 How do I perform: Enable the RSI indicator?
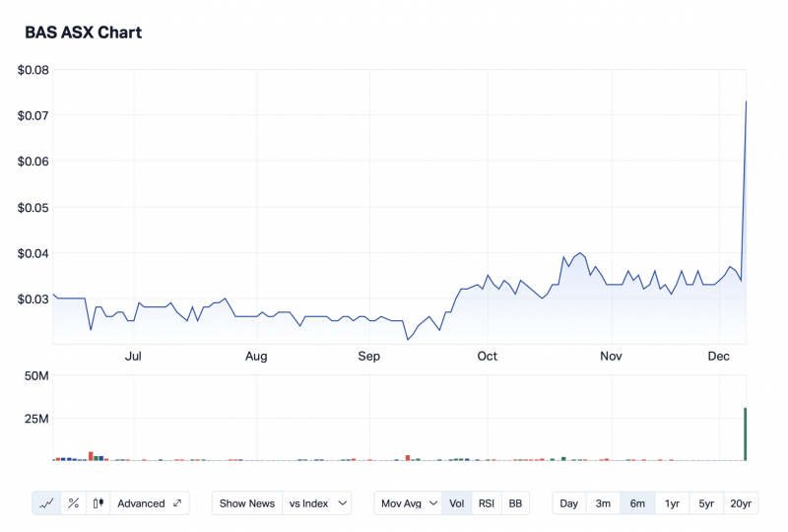(487, 503)
